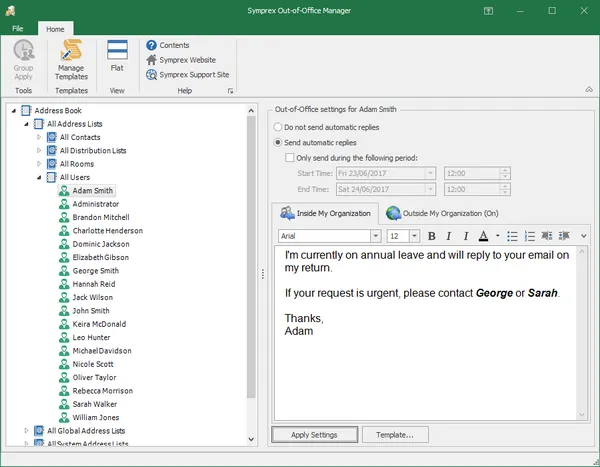Click the End Time spinner arrows

(505, 189)
